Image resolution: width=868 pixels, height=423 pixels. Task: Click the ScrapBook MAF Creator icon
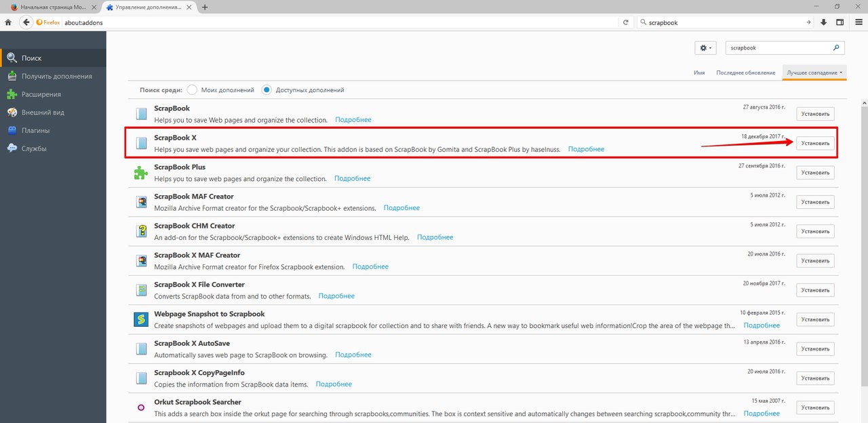[x=141, y=202]
